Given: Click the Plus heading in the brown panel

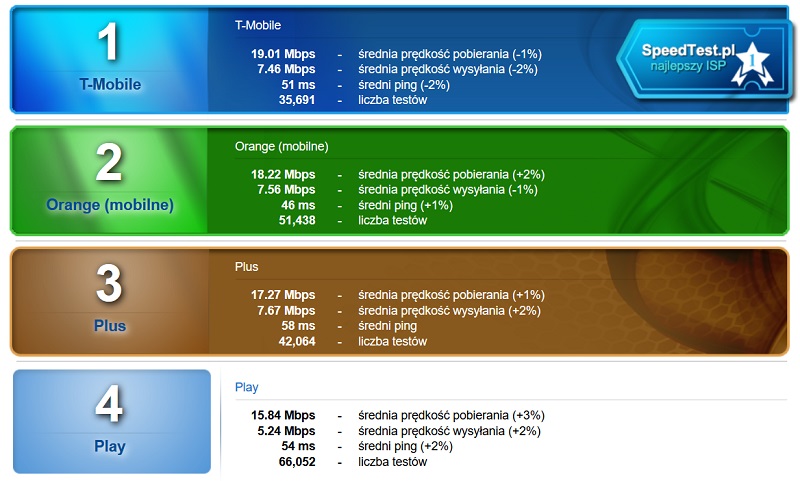Looking at the screenshot, I should point(247,267).
